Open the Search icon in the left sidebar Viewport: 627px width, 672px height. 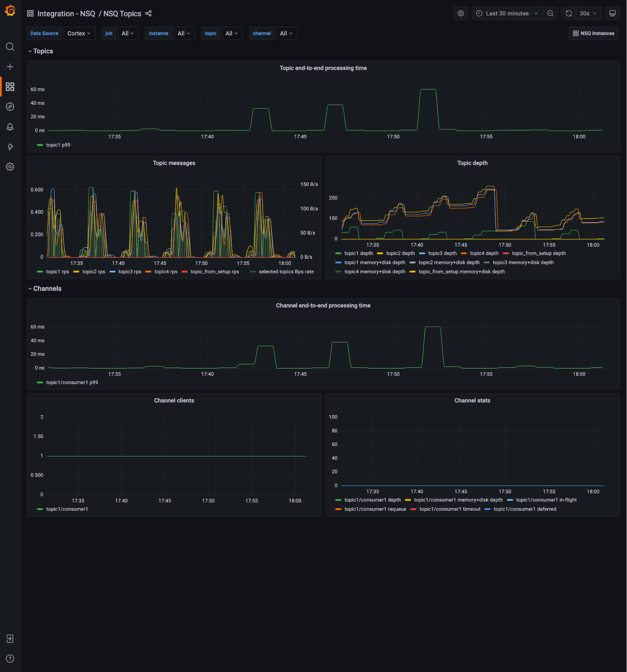point(10,47)
